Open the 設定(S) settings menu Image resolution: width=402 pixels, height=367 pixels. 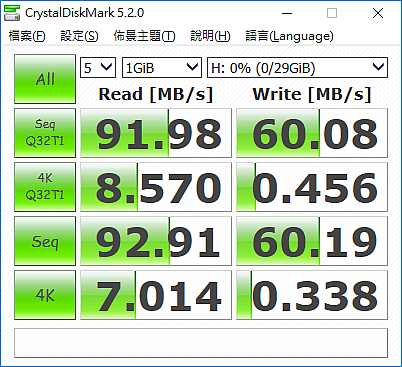coord(79,36)
